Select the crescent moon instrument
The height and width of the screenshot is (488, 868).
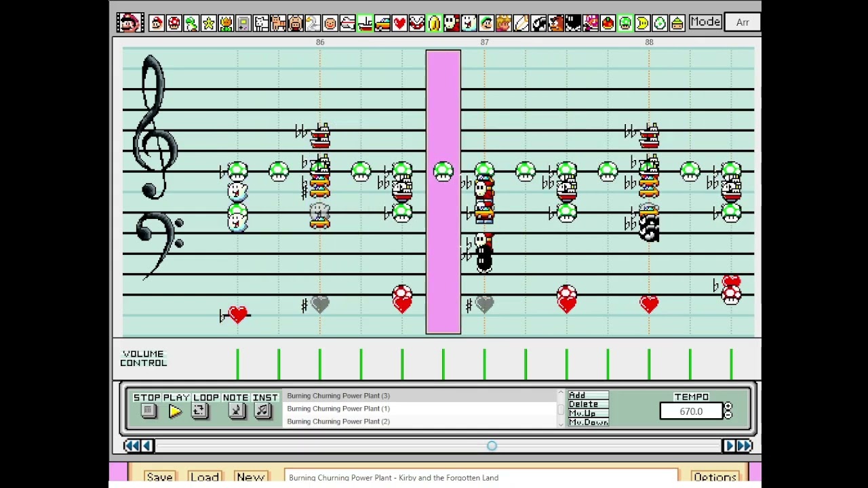[642, 23]
